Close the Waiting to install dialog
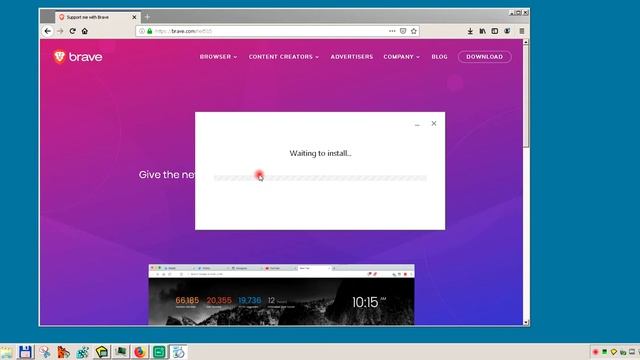The width and height of the screenshot is (640, 360). point(434,123)
